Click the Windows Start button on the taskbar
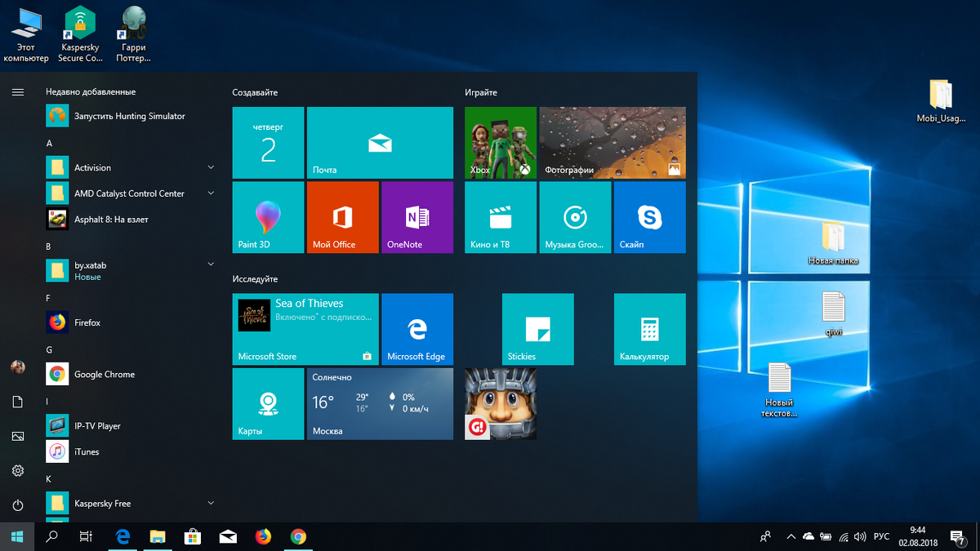The width and height of the screenshot is (980, 551). click(x=17, y=536)
